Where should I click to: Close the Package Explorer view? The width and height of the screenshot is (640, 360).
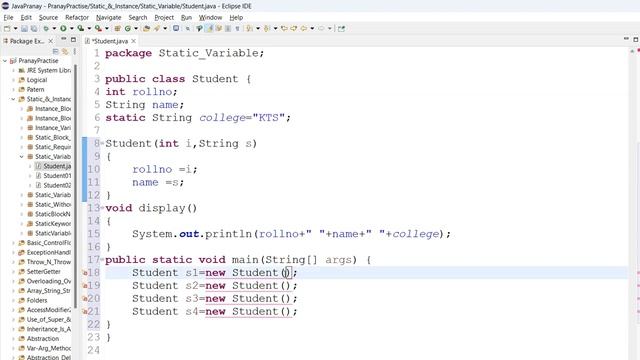[x=51, y=41]
